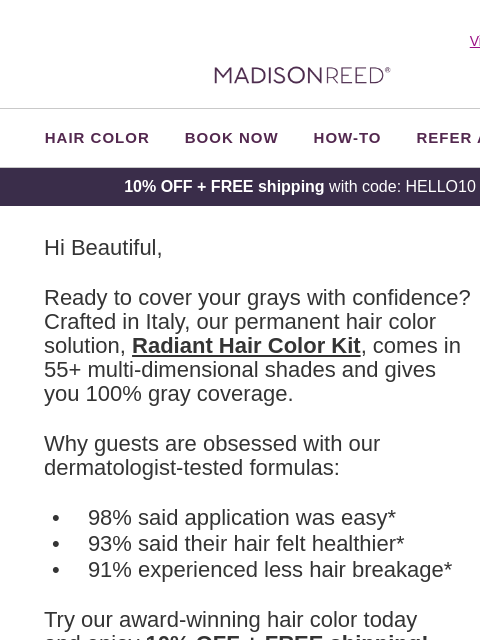
Task: Click the Radiant Hair Color Kit link
Action: pos(246,346)
